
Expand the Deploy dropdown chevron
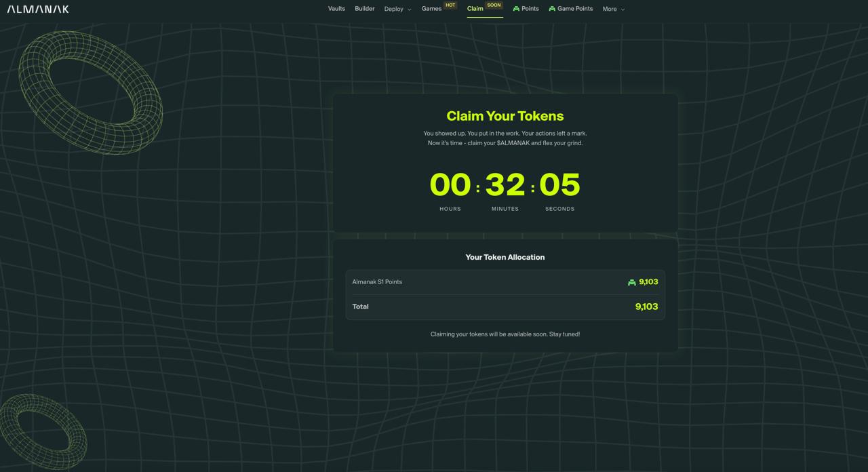(x=409, y=9)
